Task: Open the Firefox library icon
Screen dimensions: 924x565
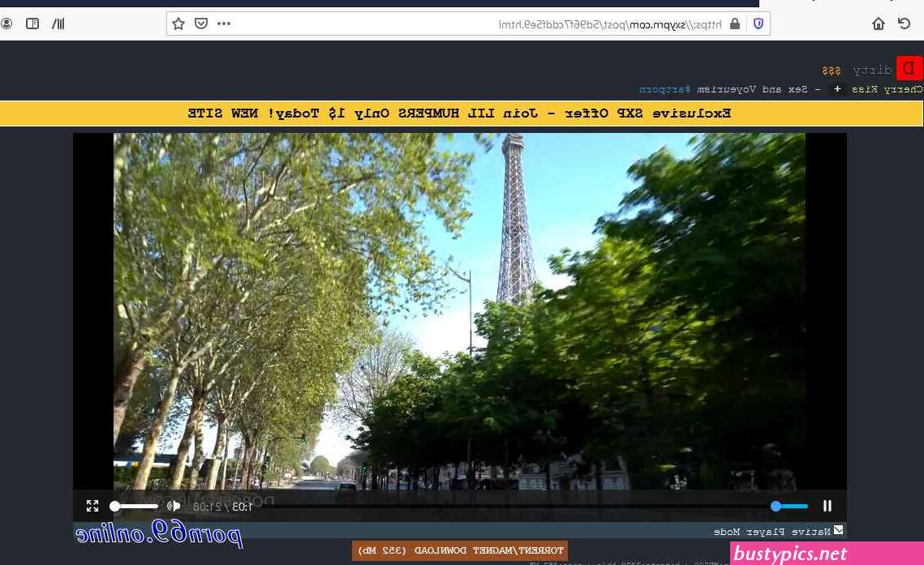Action: [x=58, y=24]
